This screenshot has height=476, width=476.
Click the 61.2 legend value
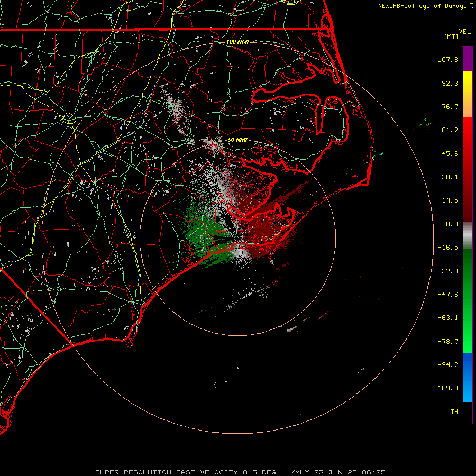click(x=450, y=130)
